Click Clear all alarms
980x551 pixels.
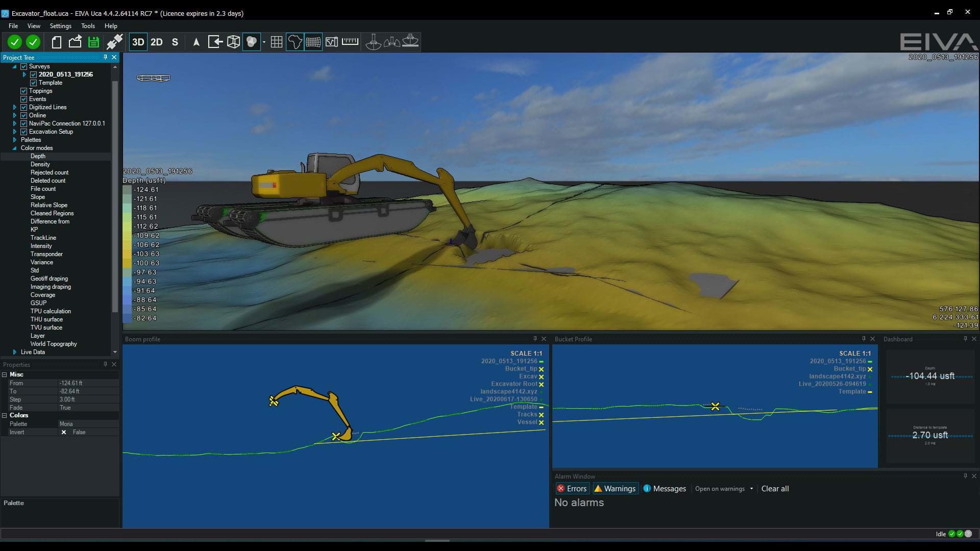coord(775,489)
